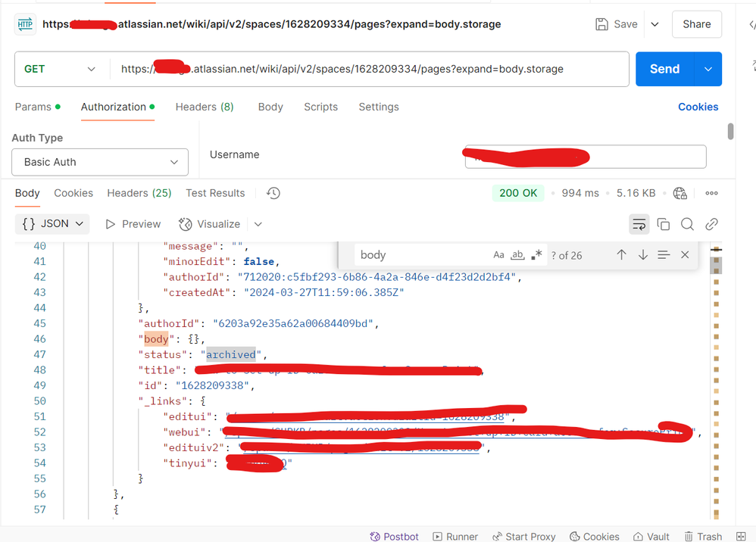
Task: Open the request Headers (8) tab
Action: pos(205,107)
